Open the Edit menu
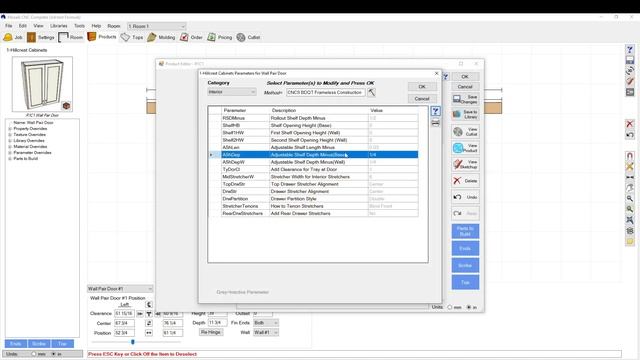This screenshot has width=640, height=360. (x=23, y=26)
